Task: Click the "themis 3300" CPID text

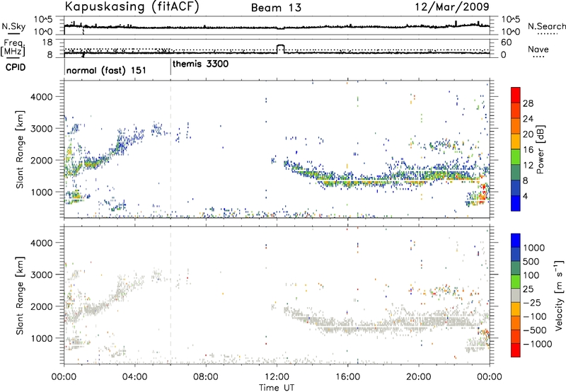Action: click(x=200, y=64)
